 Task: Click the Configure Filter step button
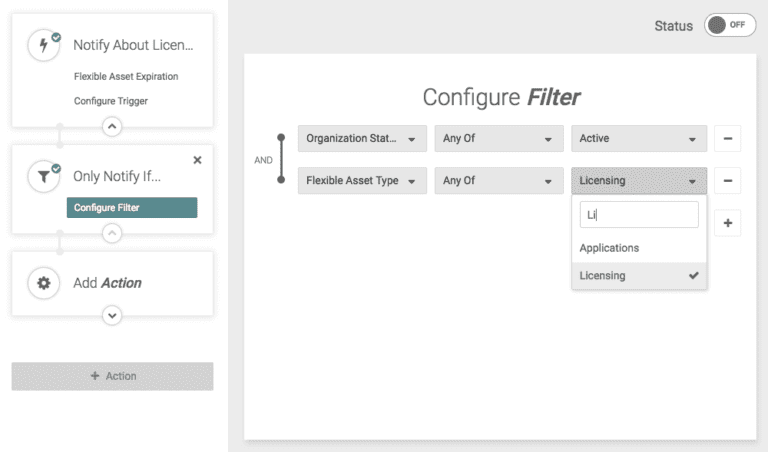click(x=132, y=208)
